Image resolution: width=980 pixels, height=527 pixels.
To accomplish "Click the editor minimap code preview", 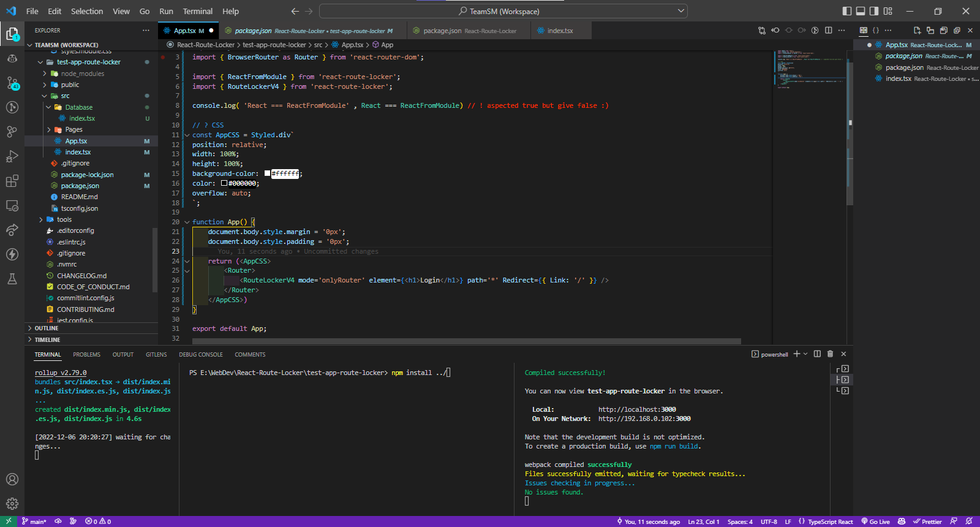I will (x=811, y=69).
